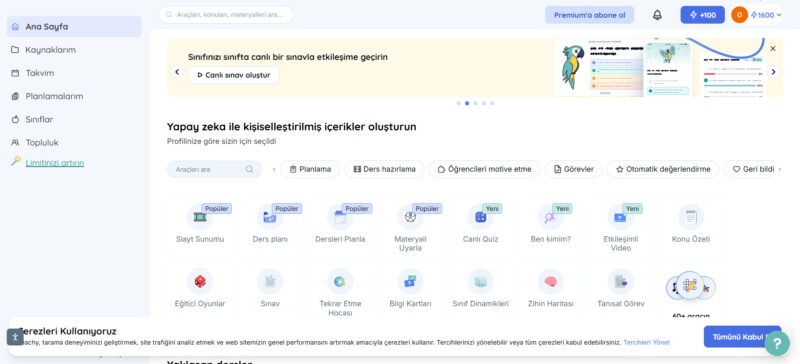
Task: Click the notification bell icon
Action: click(657, 15)
